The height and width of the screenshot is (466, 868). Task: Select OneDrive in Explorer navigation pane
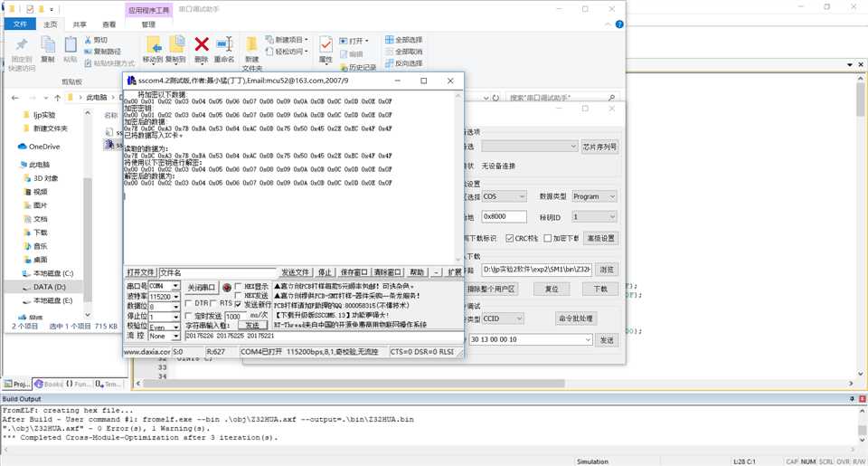[x=39, y=147]
